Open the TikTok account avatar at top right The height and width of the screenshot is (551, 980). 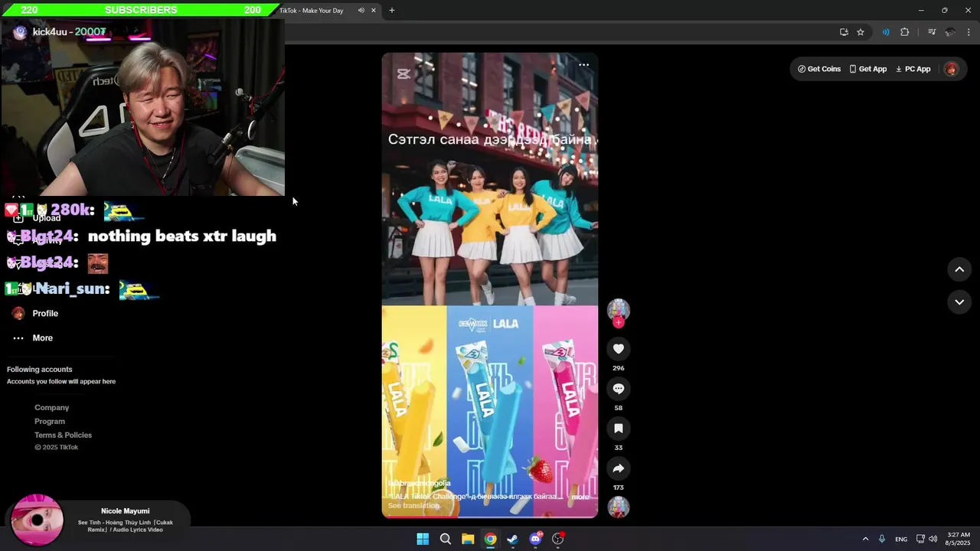(x=951, y=69)
